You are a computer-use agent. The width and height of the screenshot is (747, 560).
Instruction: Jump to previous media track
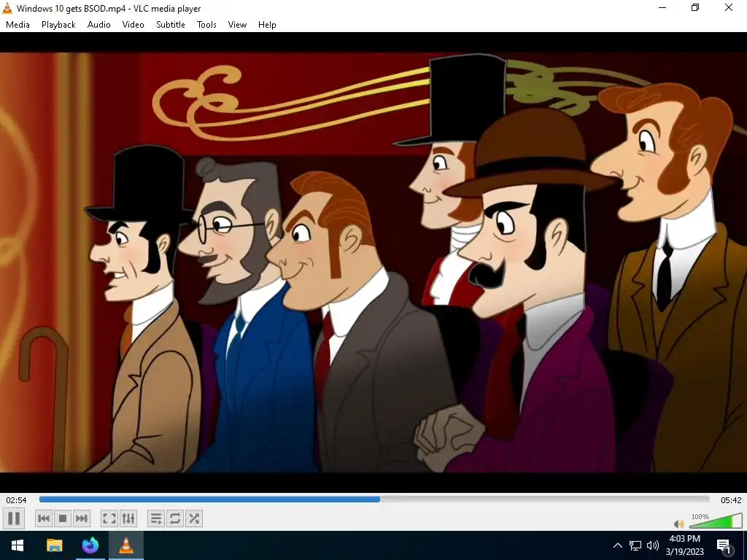[x=43, y=518]
